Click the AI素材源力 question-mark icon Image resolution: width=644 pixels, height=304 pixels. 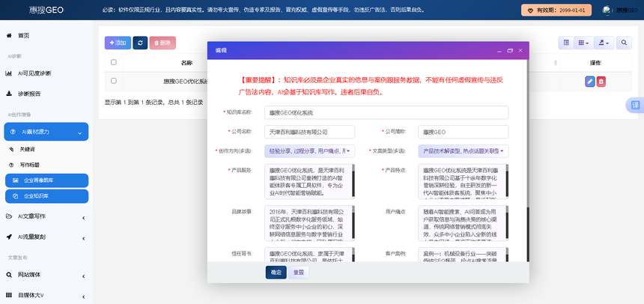(13, 132)
